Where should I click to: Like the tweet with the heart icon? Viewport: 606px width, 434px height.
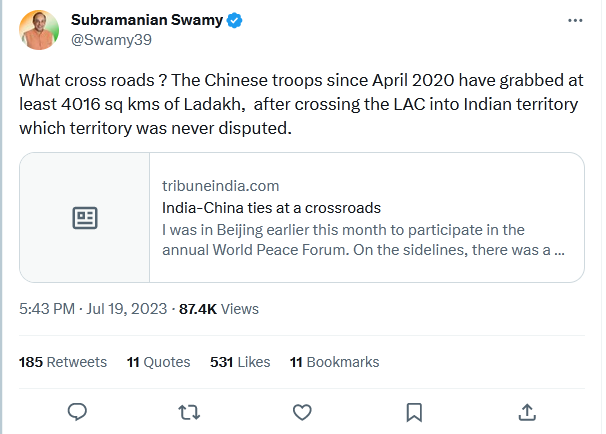point(301,411)
